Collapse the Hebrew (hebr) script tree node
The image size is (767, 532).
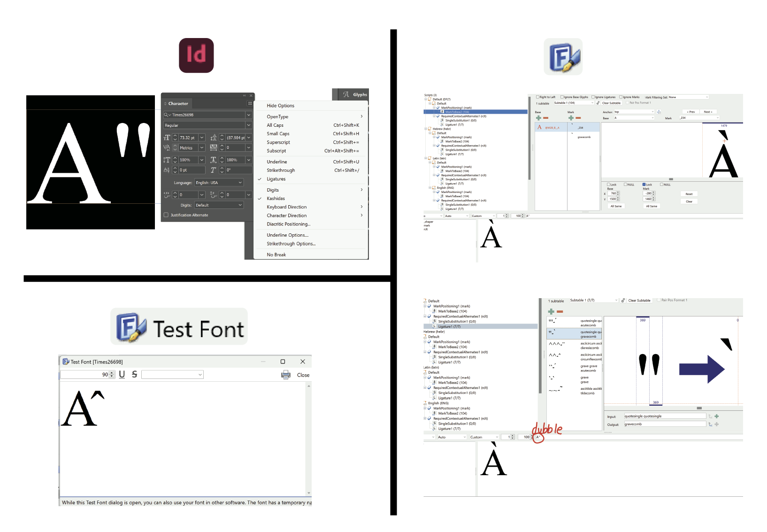pos(426,129)
